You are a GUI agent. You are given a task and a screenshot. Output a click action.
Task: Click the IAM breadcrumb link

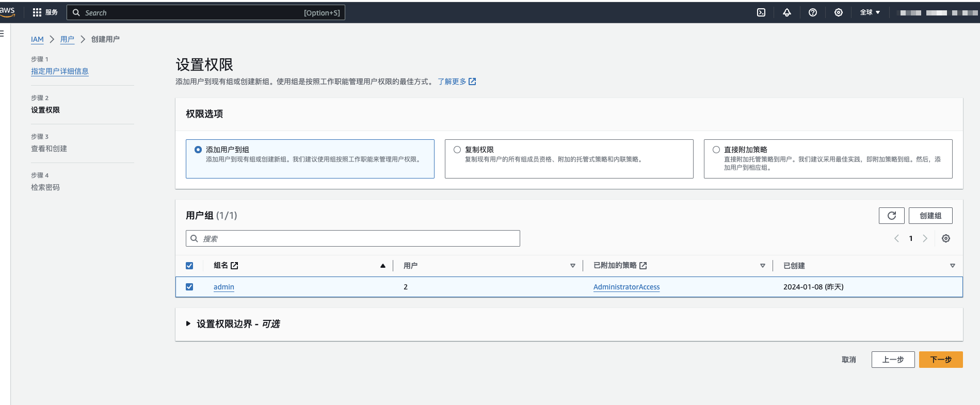pyautogui.click(x=37, y=39)
